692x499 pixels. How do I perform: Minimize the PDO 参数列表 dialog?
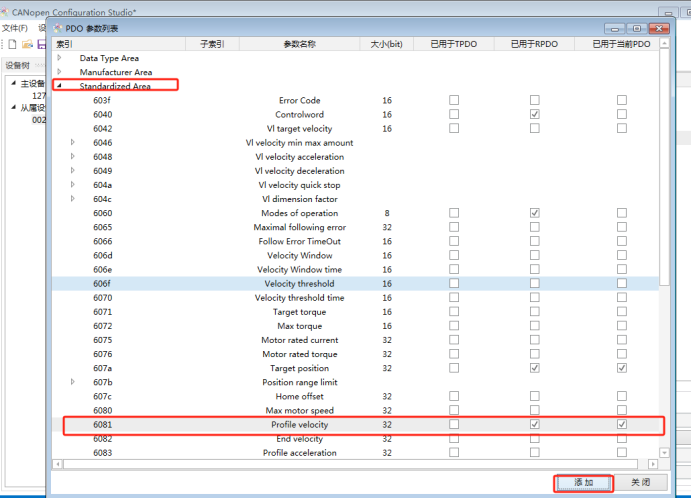coord(615,29)
